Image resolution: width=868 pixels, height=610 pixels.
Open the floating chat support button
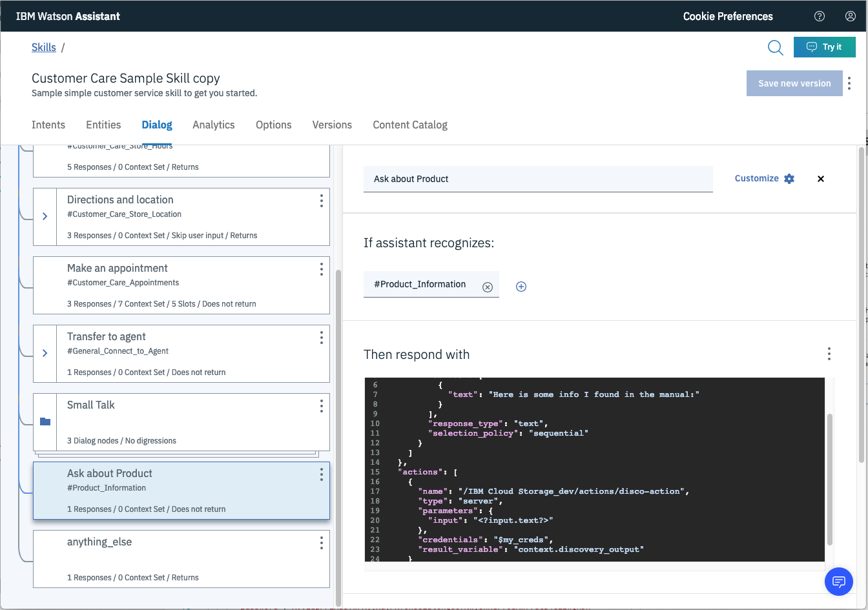839,582
